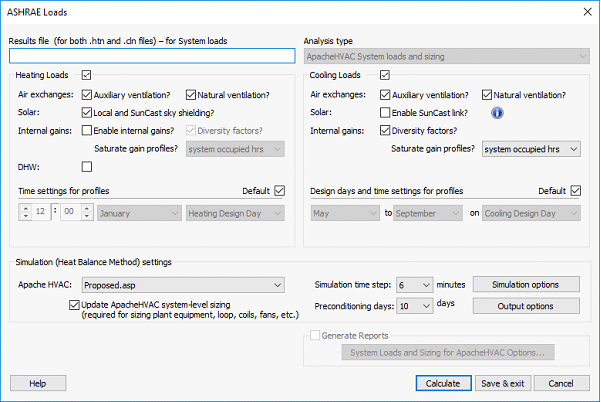Open cooling Saturate gain profiles dropdown
This screenshot has height=402, width=601.
point(530,148)
